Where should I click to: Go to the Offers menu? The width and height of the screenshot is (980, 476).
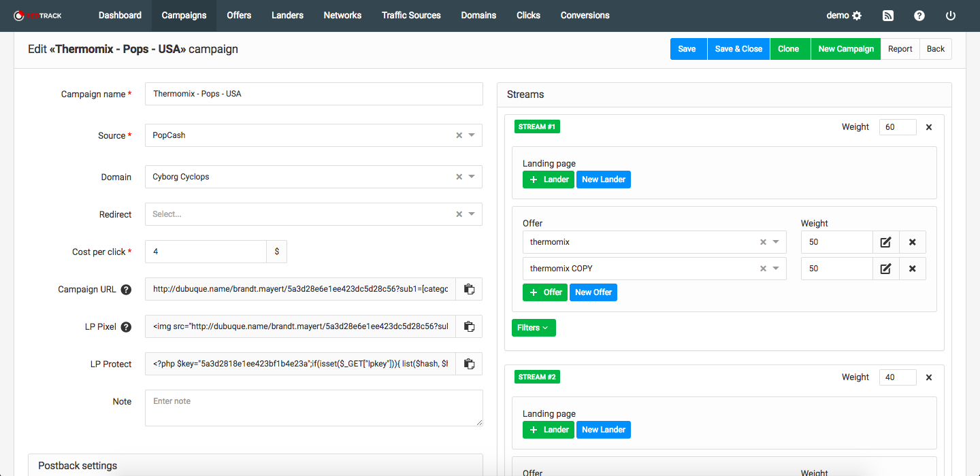coord(239,16)
